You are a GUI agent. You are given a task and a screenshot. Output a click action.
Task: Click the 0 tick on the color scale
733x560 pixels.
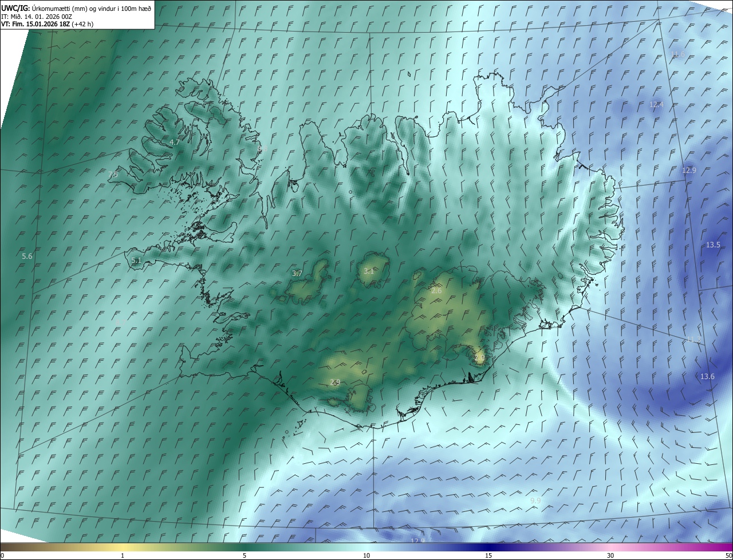click(2, 555)
